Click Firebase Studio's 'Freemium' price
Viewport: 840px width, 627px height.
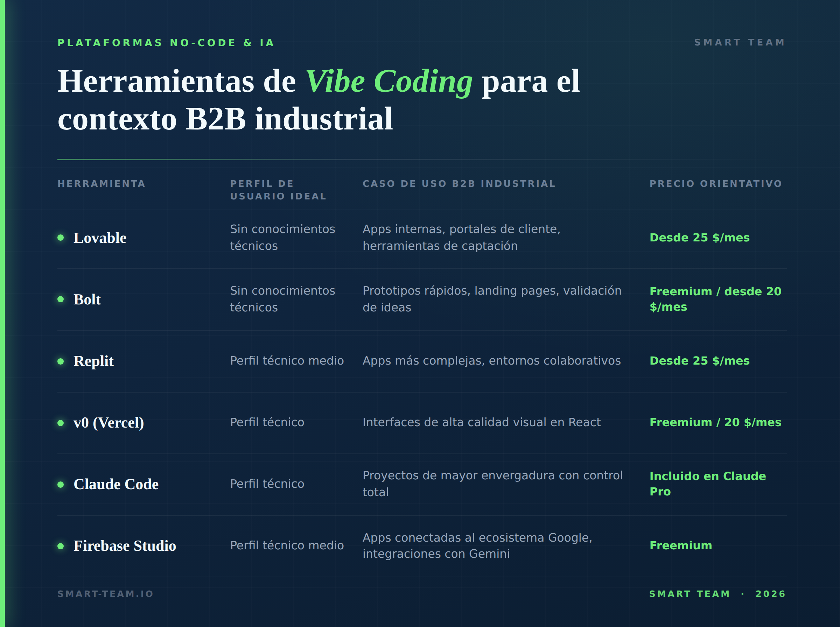(x=681, y=545)
